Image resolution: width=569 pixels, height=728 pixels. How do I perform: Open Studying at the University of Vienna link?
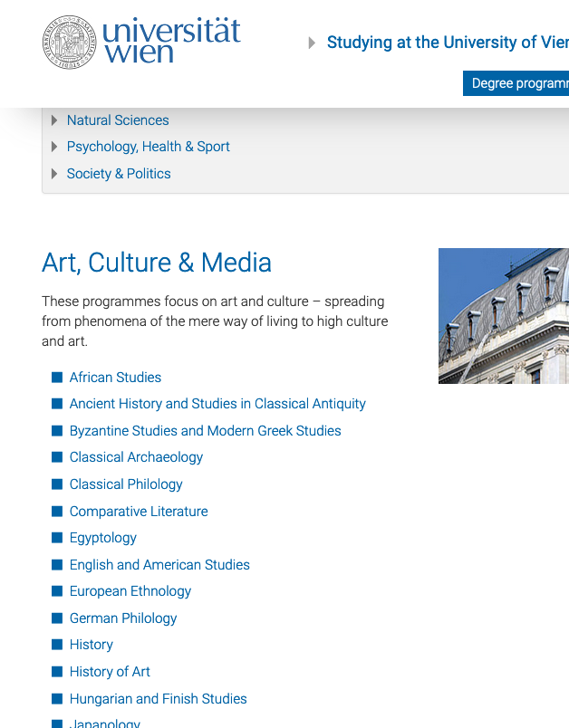coord(448,43)
